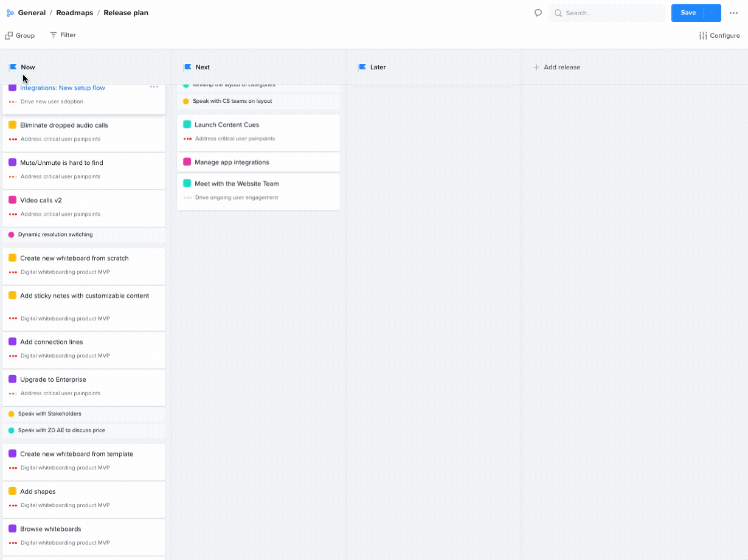748x560 pixels.
Task: Open the Browse whiteboards card
Action: (x=84, y=538)
